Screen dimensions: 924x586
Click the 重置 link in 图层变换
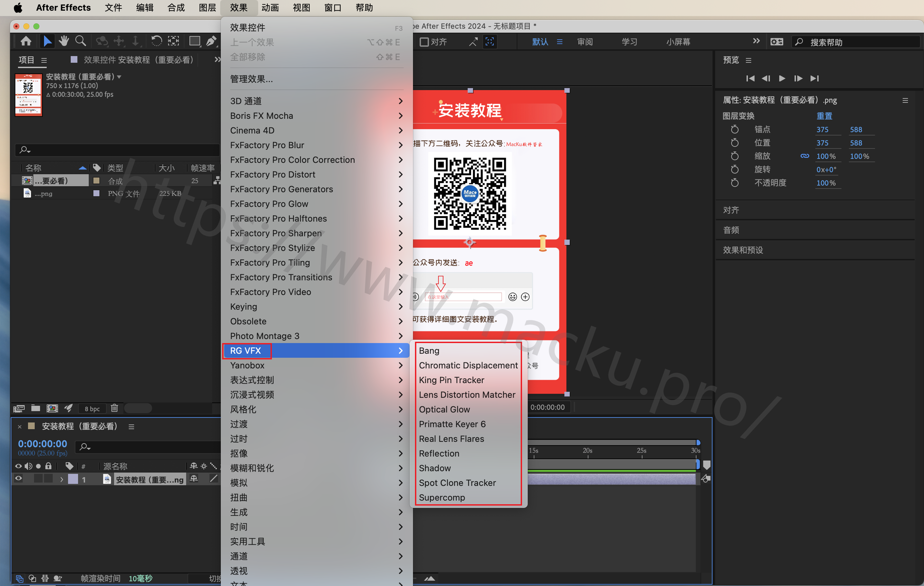point(824,116)
